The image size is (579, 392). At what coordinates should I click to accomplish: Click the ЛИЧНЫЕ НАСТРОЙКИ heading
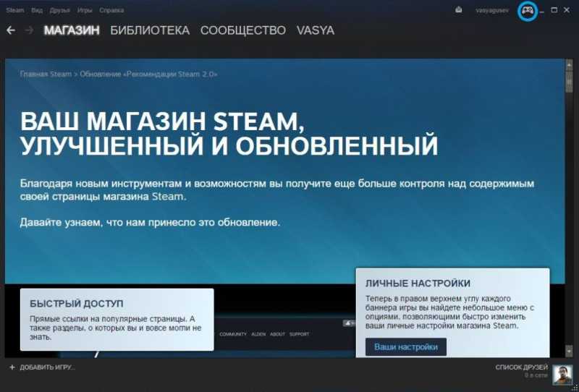pos(418,284)
